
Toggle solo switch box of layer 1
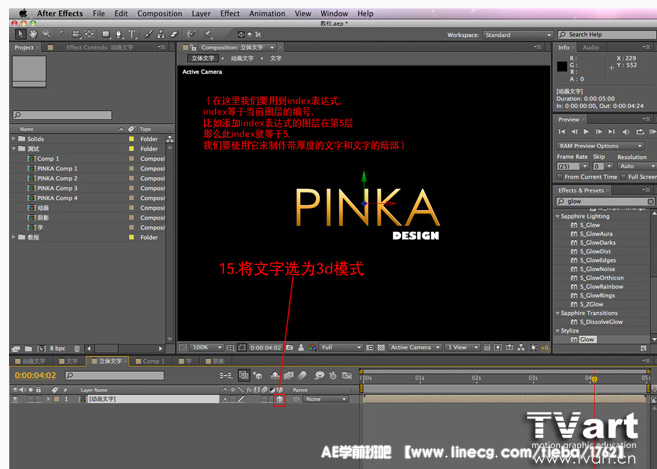[x=31, y=399]
